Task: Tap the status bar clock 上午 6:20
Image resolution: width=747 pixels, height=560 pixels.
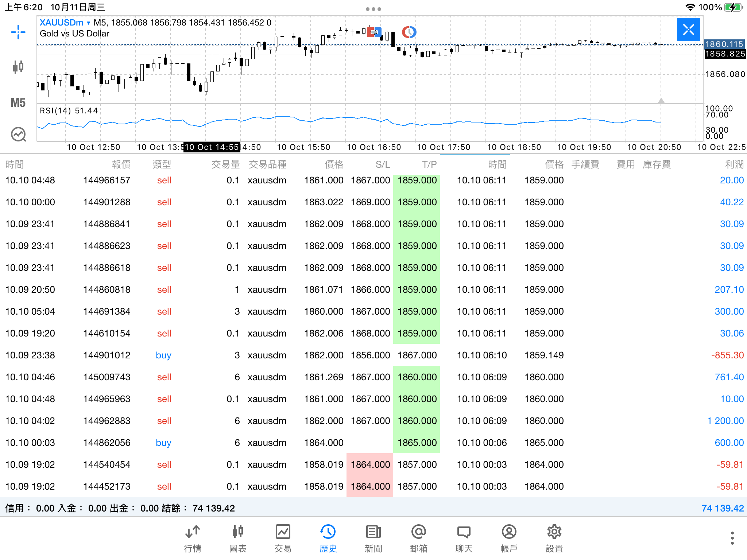Action: tap(24, 7)
